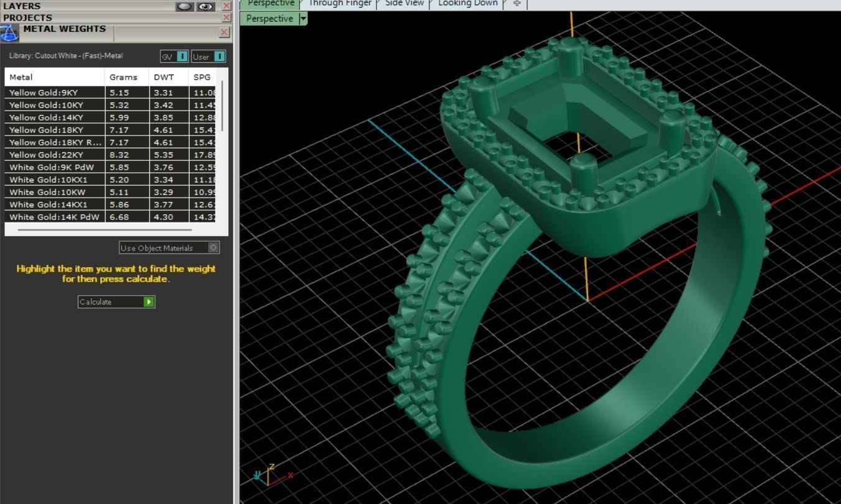
Task: Select the Yellow Gold:18KY R... row
Action: [x=110, y=142]
